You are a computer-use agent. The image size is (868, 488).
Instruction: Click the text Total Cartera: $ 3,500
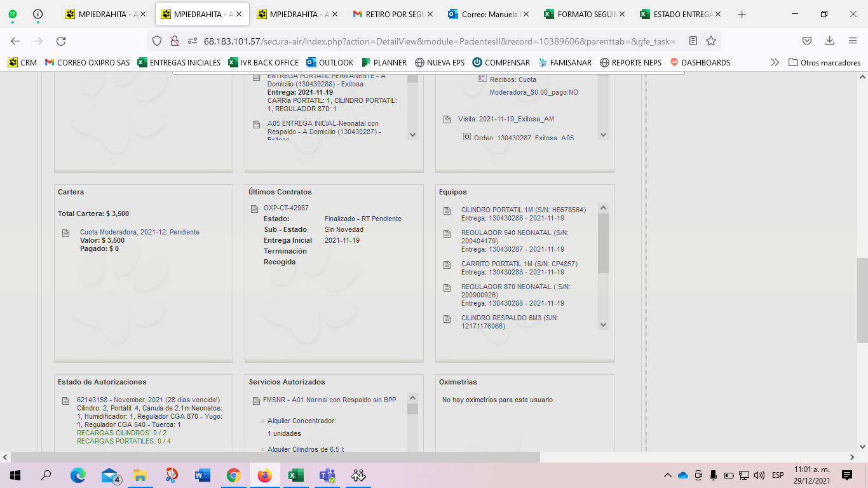pos(93,213)
